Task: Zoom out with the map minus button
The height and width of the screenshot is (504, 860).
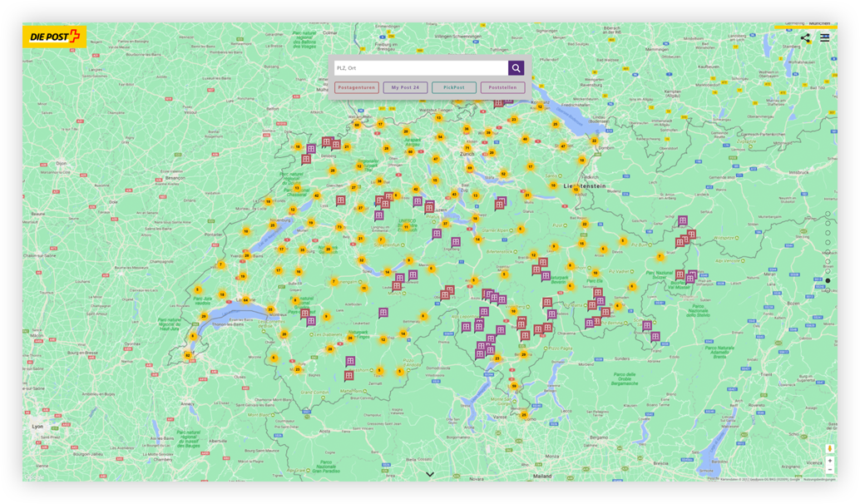Action: 830,469
